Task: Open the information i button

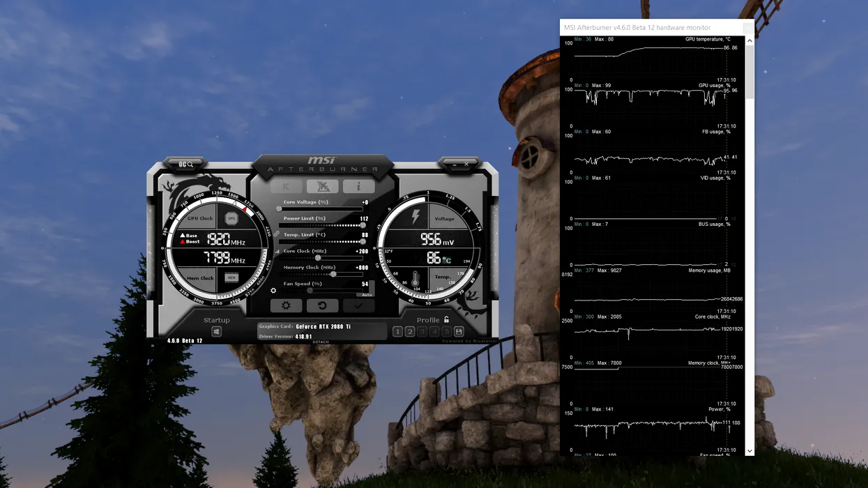Action: [358, 186]
